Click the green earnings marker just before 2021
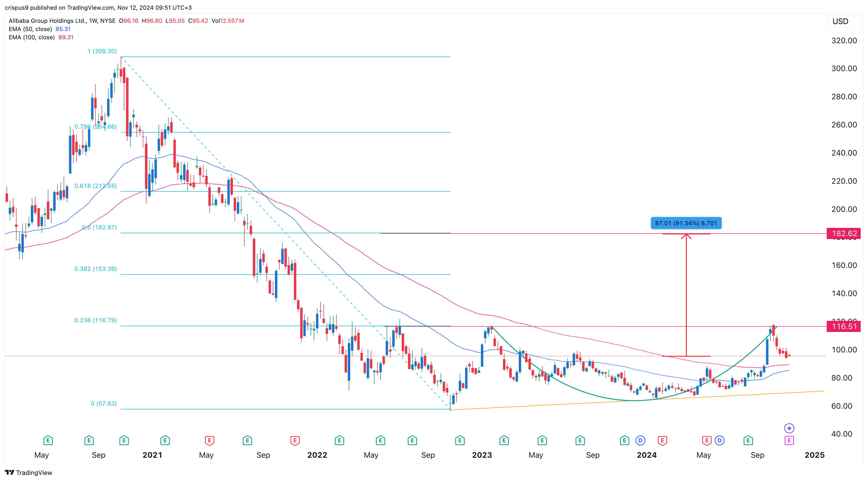Viewport: 868px width, 481px height. click(x=124, y=440)
